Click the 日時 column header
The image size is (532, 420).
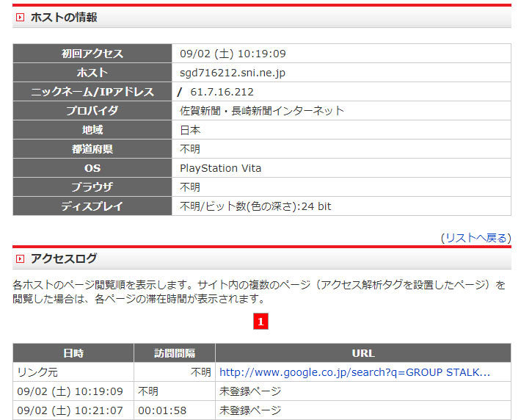coord(73,352)
